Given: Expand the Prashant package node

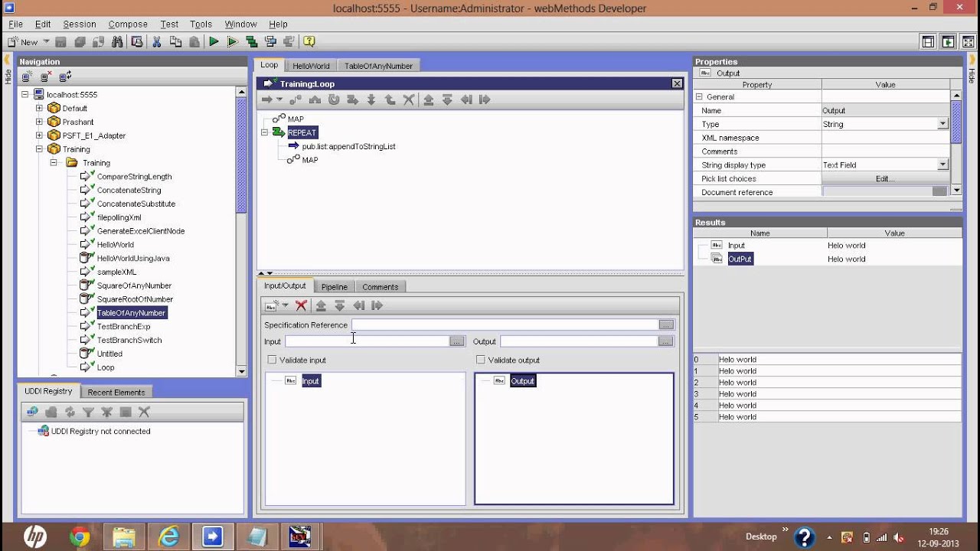Looking at the screenshot, I should point(39,122).
